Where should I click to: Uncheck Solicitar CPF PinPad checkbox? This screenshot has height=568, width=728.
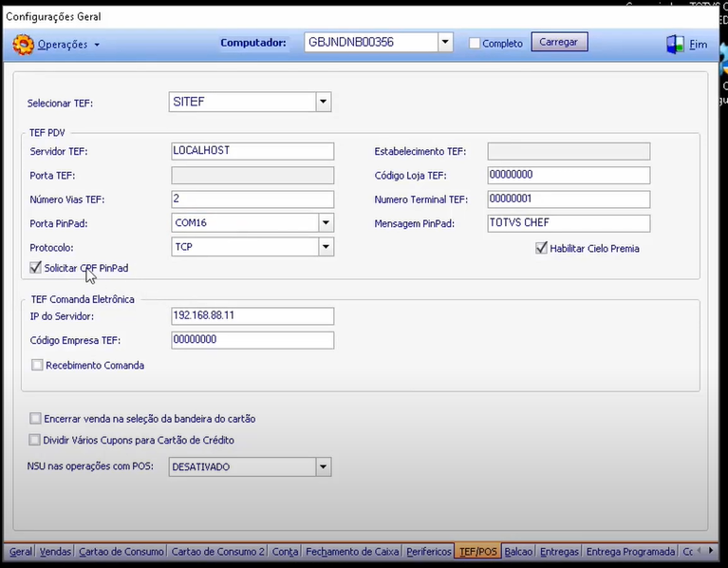coord(35,268)
